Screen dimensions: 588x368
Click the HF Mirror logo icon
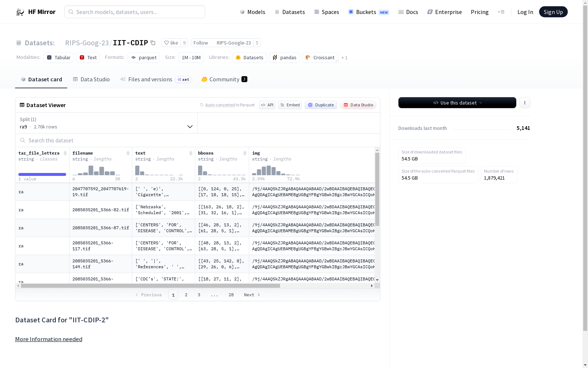pyautogui.click(x=20, y=12)
